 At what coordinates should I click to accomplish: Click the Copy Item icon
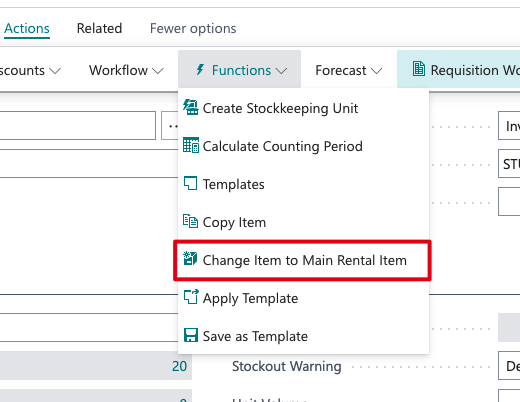coord(191,221)
